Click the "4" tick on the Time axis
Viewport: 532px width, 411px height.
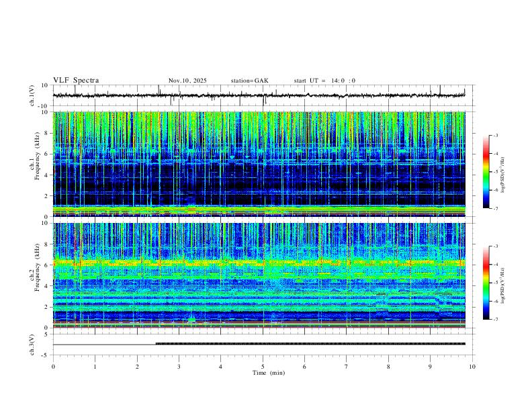(220, 367)
